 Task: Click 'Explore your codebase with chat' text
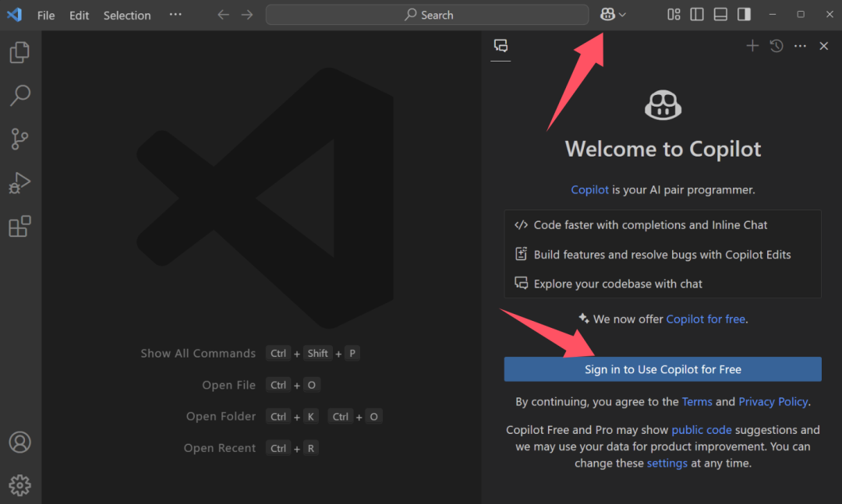pyautogui.click(x=617, y=284)
